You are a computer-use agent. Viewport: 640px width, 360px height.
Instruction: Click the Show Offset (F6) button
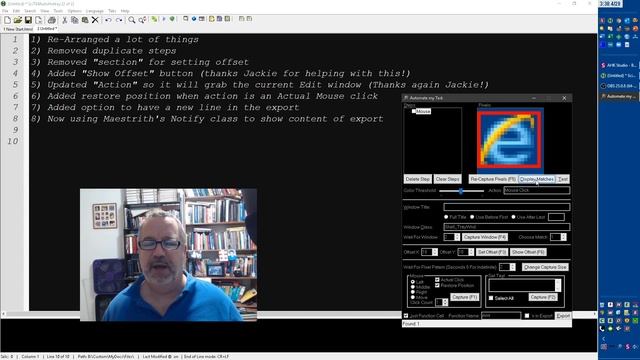point(528,252)
